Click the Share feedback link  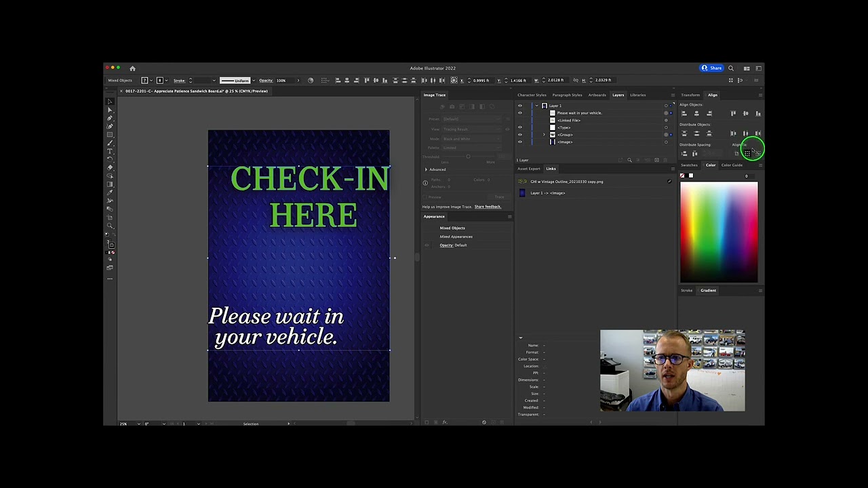[488, 207]
